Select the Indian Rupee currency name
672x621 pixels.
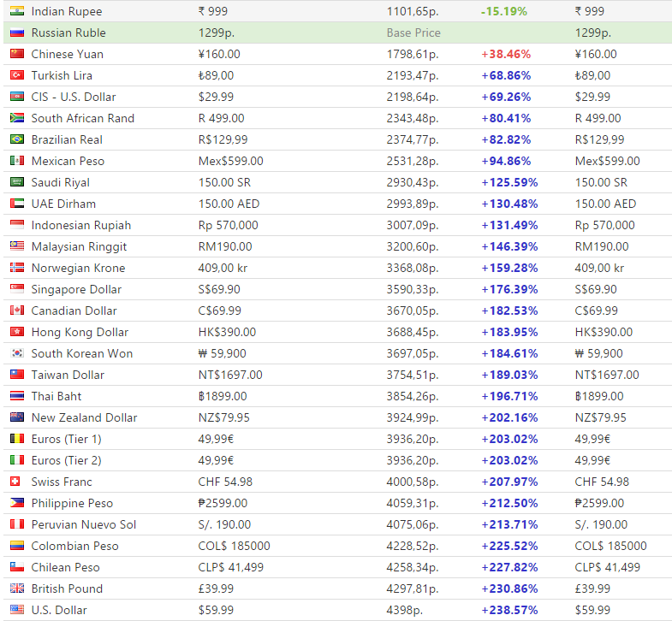(66, 11)
